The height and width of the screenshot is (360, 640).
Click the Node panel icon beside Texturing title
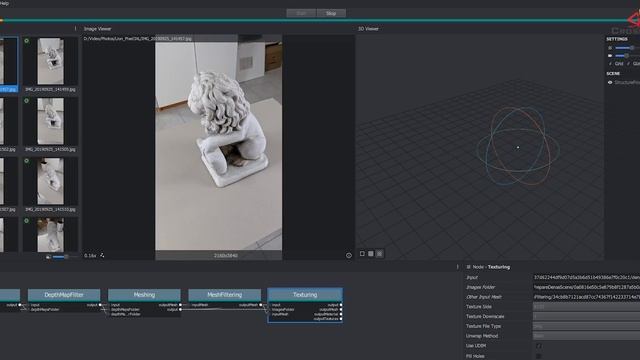(x=468, y=267)
